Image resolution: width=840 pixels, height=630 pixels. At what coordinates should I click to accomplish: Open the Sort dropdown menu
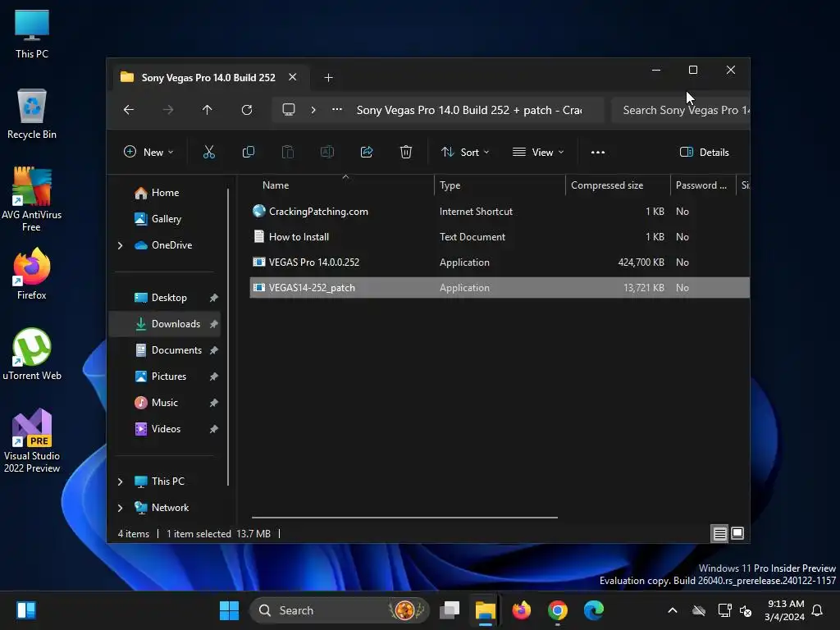click(x=464, y=152)
